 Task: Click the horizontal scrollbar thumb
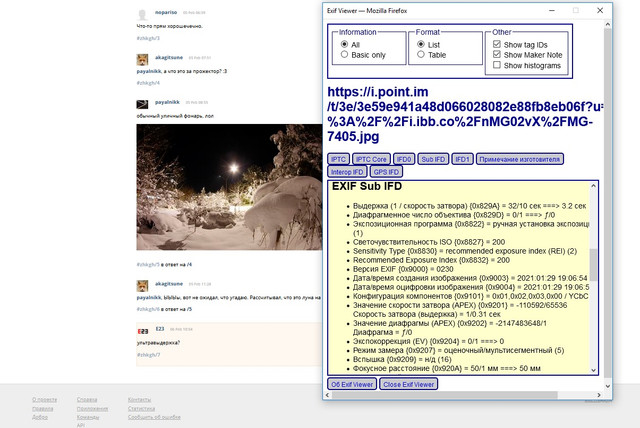pyautogui.click(x=445, y=395)
